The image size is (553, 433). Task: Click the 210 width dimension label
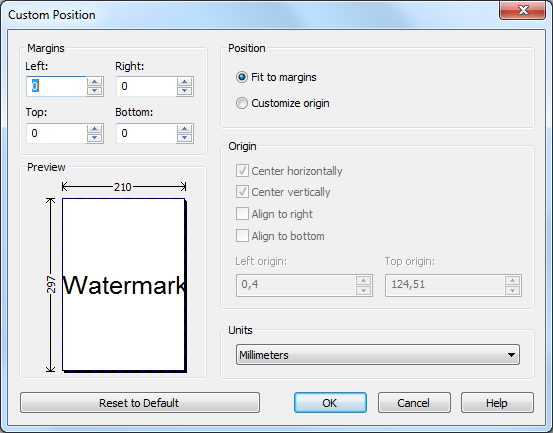(x=122, y=187)
